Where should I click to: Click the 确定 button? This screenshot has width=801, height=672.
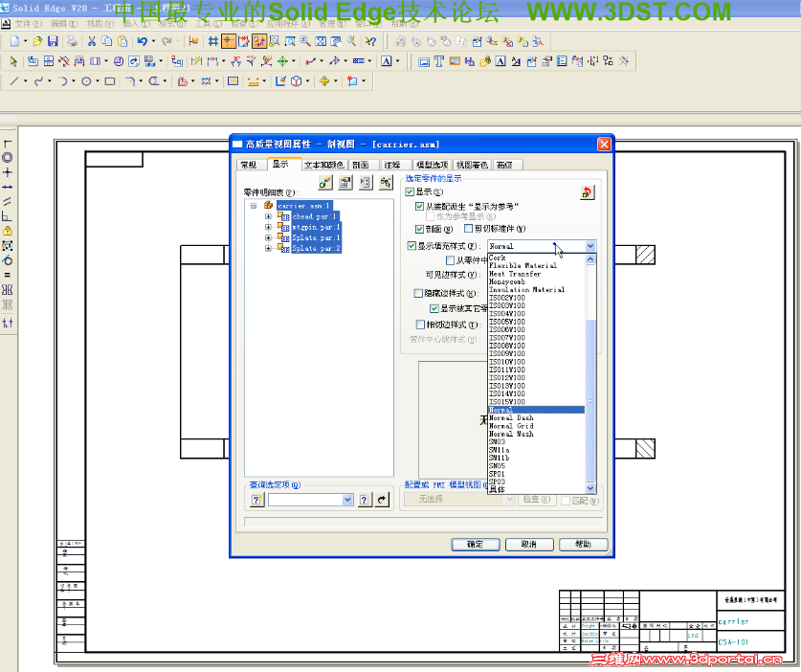click(x=475, y=545)
